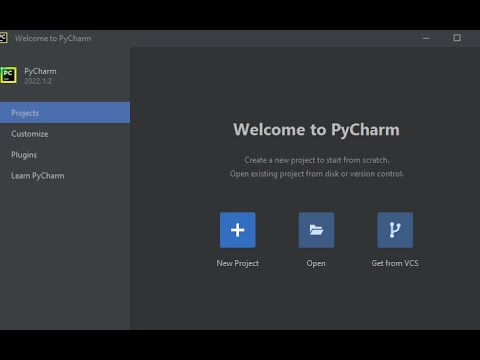Click the 2022.1.2 version text
Viewport: 480px width, 360px height.
coord(38,81)
